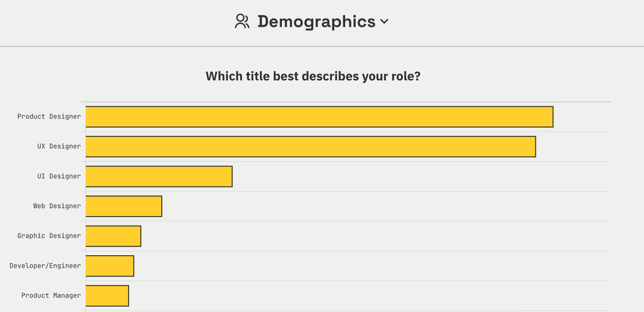Pick the Web Designer bar
Viewport: 644px width, 312px height.
tap(124, 206)
